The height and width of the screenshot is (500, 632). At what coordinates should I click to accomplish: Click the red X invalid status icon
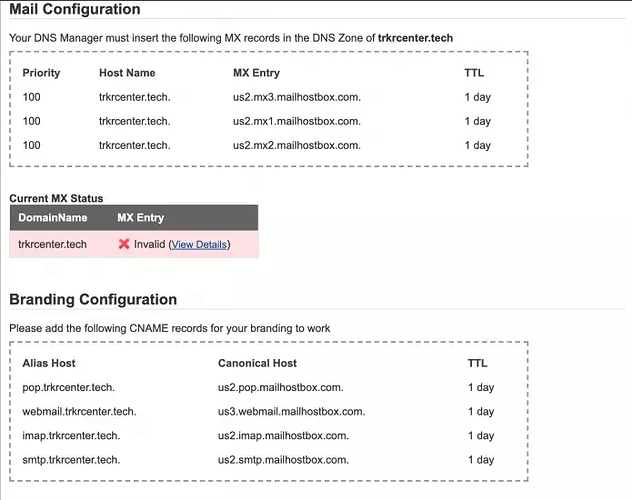coord(124,244)
